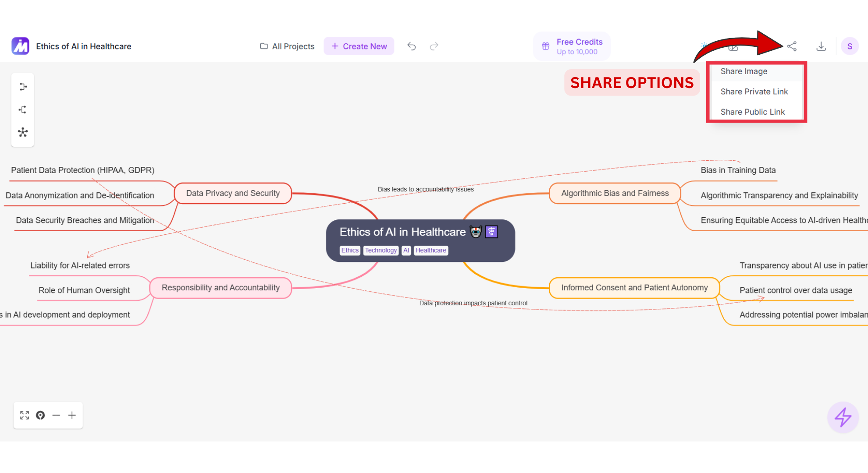
Task: Click the Create New button
Action: [x=359, y=46]
